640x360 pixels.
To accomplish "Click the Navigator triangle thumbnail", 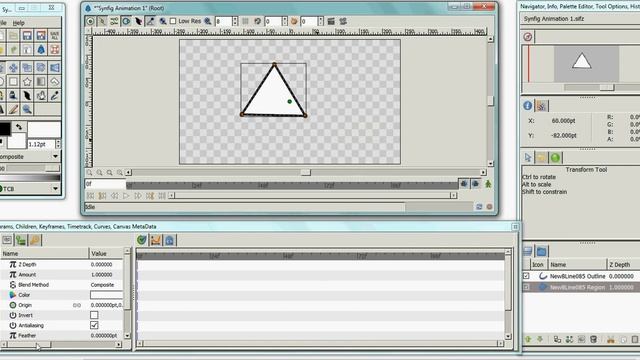I will click(582, 61).
